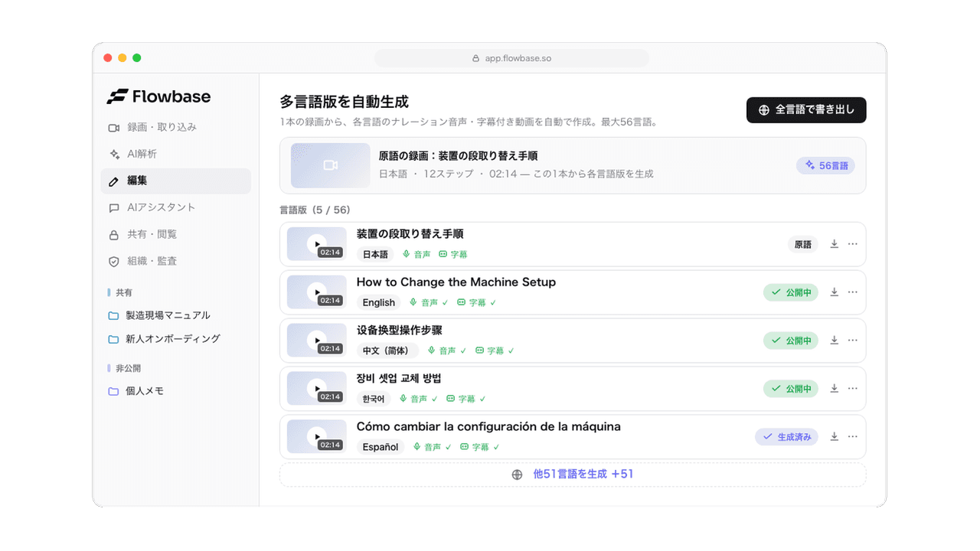980x551 pixels.
Task: Download the 中文（简体） version
Action: 835,341
